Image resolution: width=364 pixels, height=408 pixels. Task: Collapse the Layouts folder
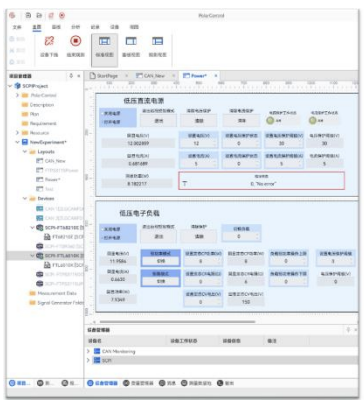(x=25, y=151)
